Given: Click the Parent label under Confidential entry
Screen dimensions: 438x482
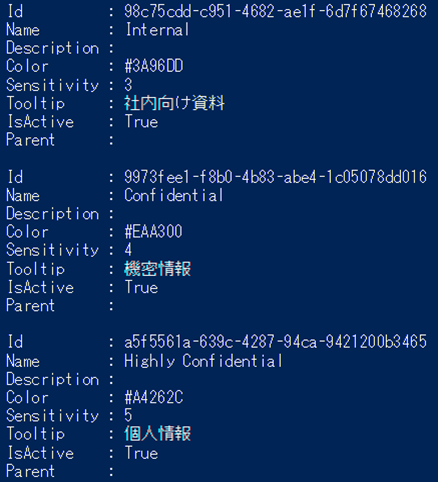Looking at the screenshot, I should (x=30, y=305).
